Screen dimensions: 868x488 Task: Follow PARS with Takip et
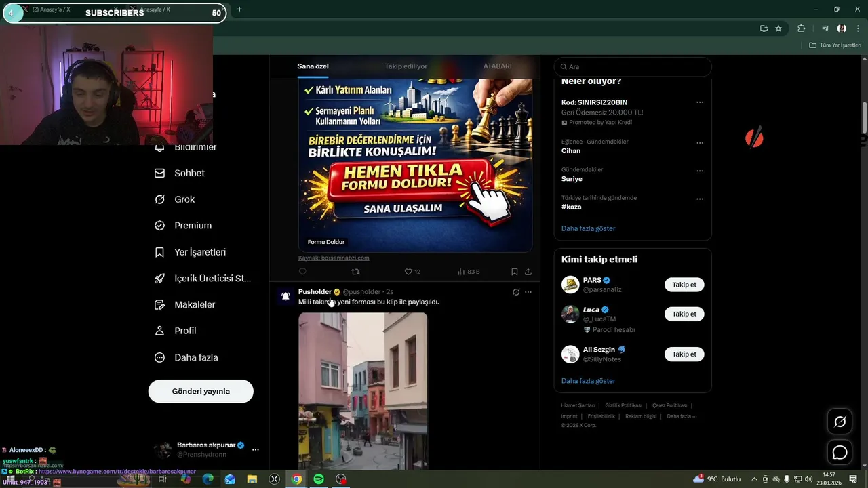pyautogui.click(x=684, y=285)
